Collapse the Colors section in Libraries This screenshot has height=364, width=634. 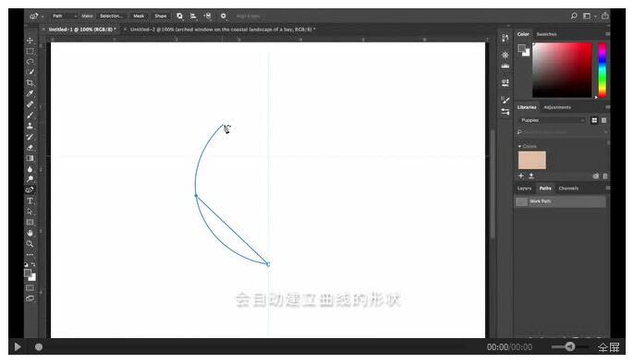pyautogui.click(x=519, y=146)
